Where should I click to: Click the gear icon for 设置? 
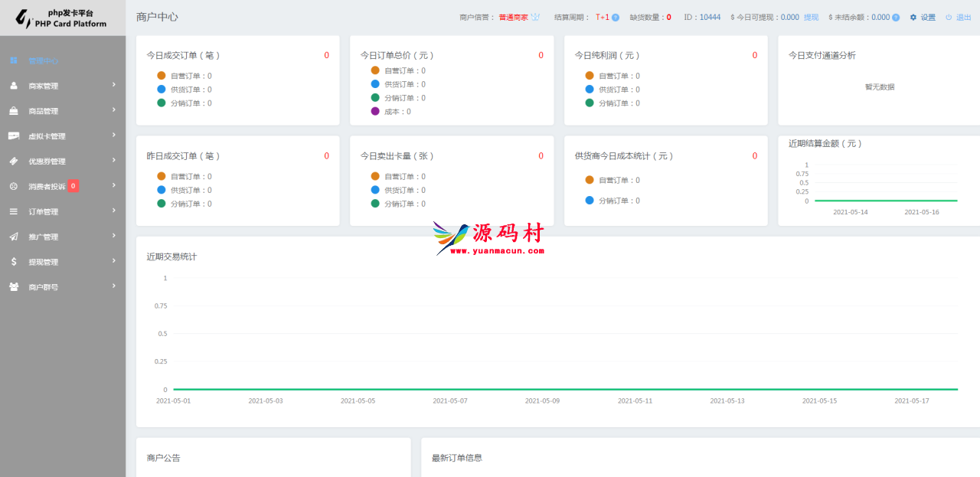913,18
